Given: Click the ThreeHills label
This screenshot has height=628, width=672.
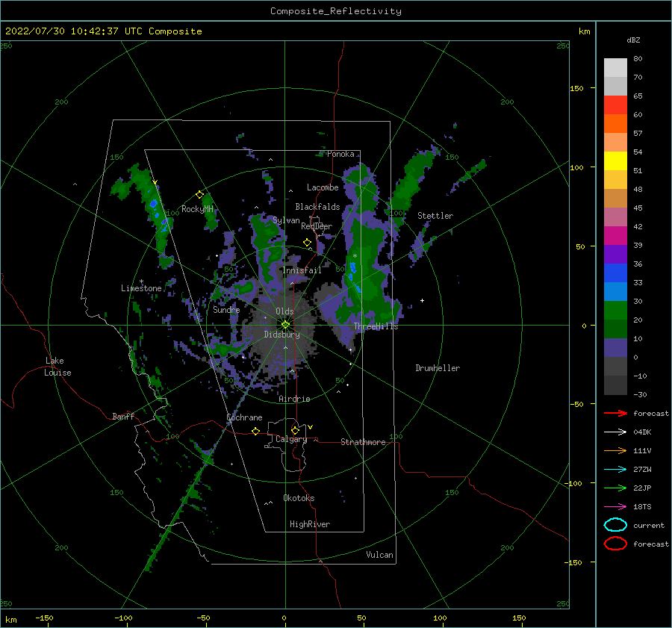Looking at the screenshot, I should coord(376,326).
